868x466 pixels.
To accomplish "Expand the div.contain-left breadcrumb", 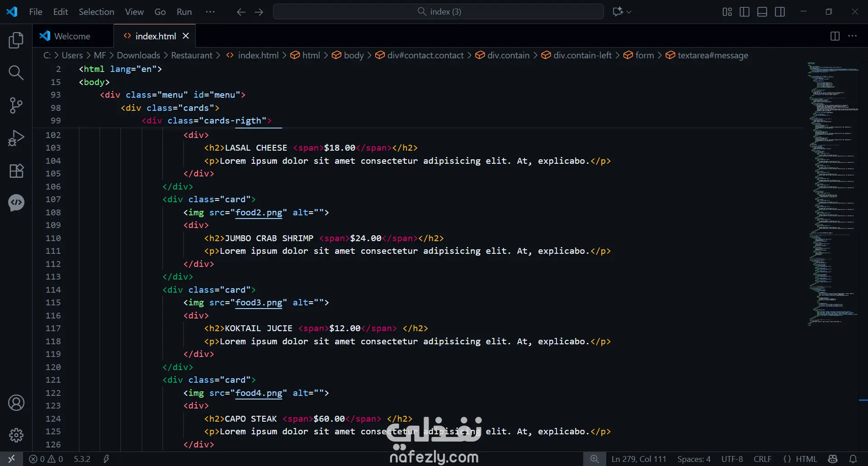I will coord(577,55).
